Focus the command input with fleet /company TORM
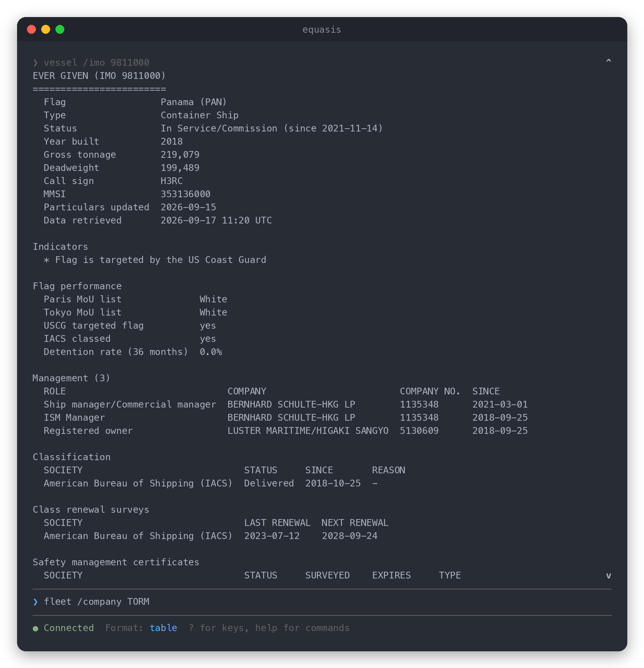Image resolution: width=644 pixels, height=668 pixels. (x=322, y=602)
